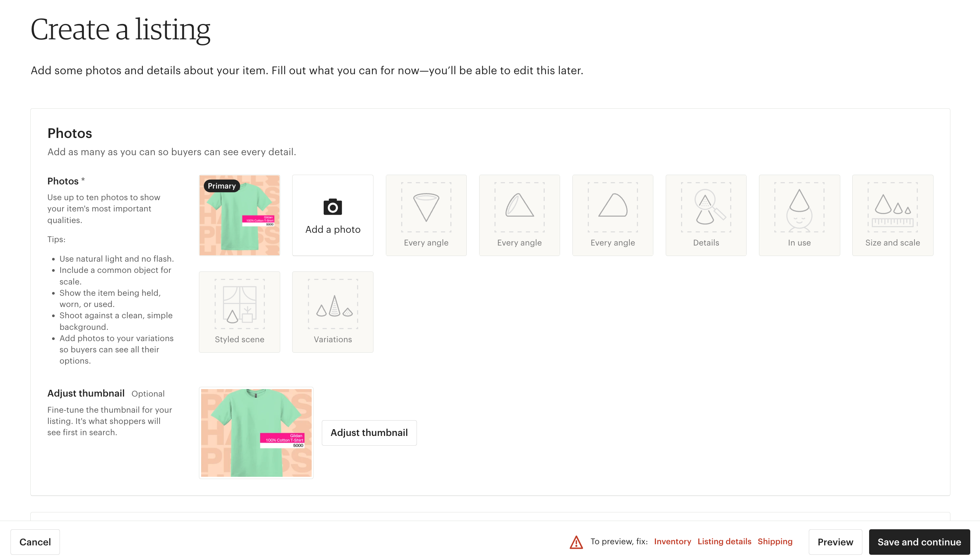Select the first Every angle cone placeholder

pyautogui.click(x=426, y=215)
